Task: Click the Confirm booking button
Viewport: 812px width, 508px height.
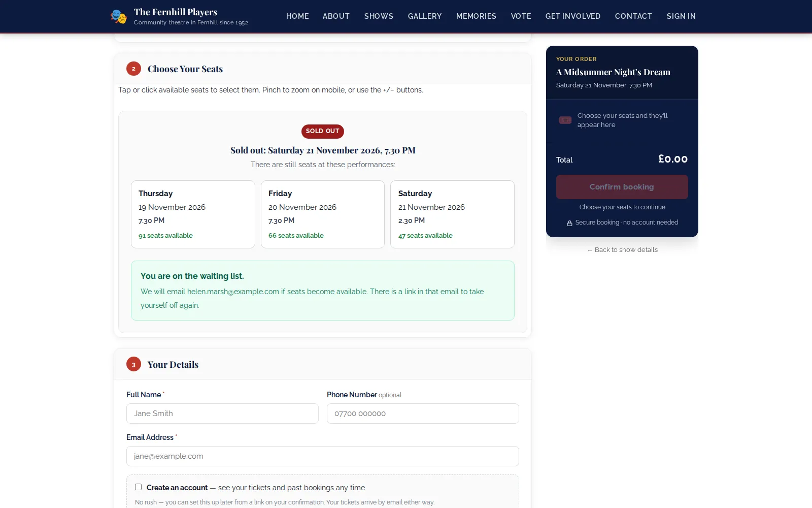Action: coord(622,187)
